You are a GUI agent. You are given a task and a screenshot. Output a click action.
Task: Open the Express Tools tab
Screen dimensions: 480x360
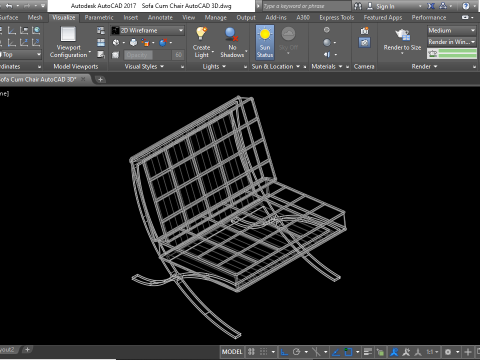pos(337,17)
